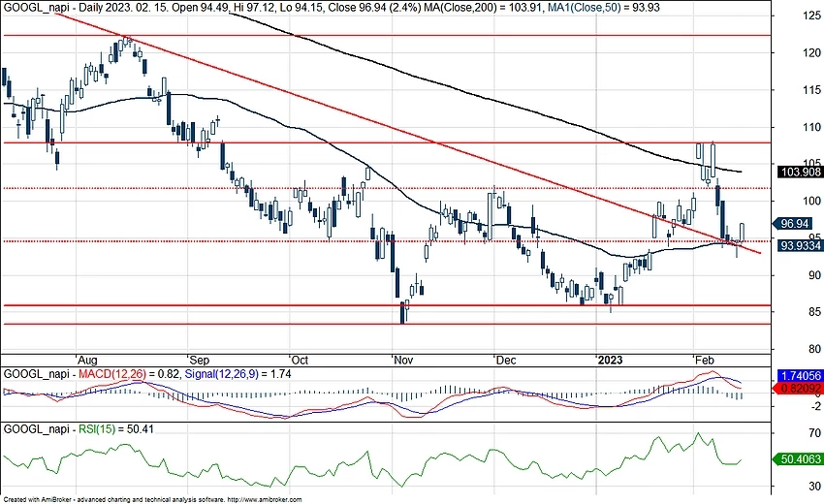Viewport: 824px width, 504px height.
Task: Click the Signal(12,26,9) = 1.74 legend
Action: 237,374
